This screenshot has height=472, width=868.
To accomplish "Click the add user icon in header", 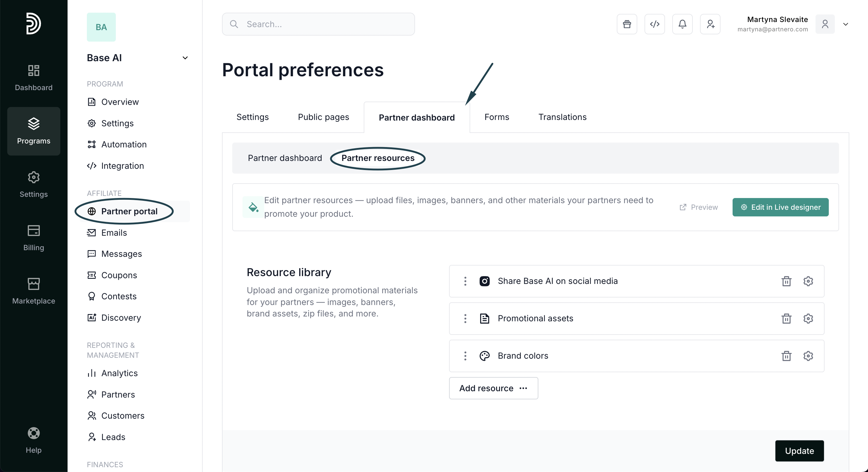I will [710, 24].
